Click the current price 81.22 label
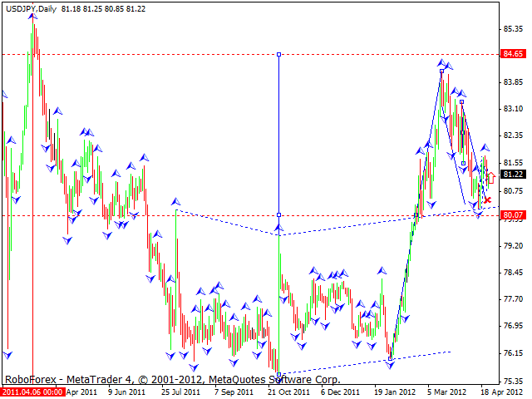This screenshot has height=399, width=532. click(x=514, y=175)
